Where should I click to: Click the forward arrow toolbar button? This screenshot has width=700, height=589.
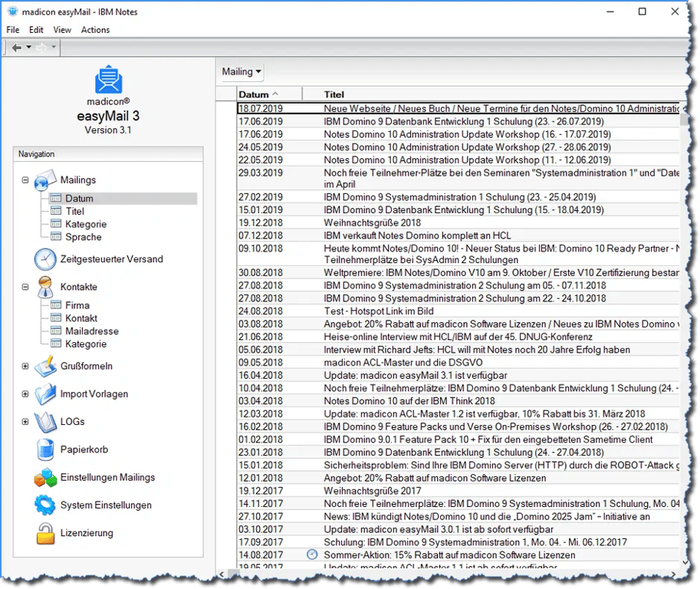[x=41, y=48]
